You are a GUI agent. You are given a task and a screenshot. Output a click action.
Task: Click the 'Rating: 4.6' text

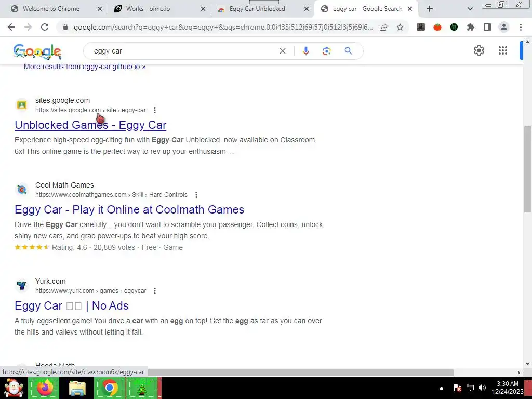pyautogui.click(x=70, y=247)
